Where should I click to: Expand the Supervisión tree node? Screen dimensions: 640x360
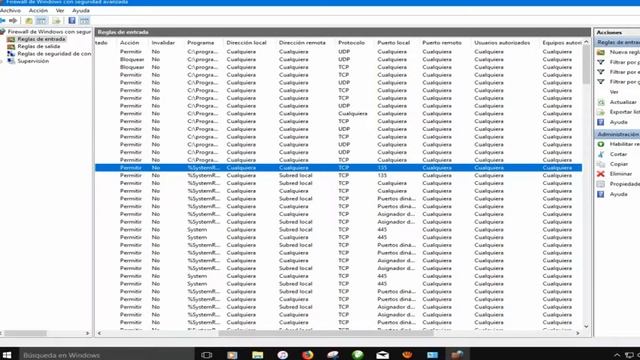coord(2,61)
